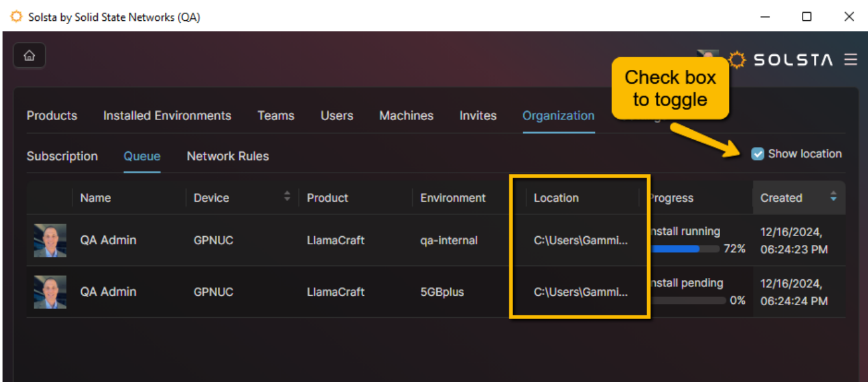Toggle the Show location checkbox

click(x=758, y=154)
